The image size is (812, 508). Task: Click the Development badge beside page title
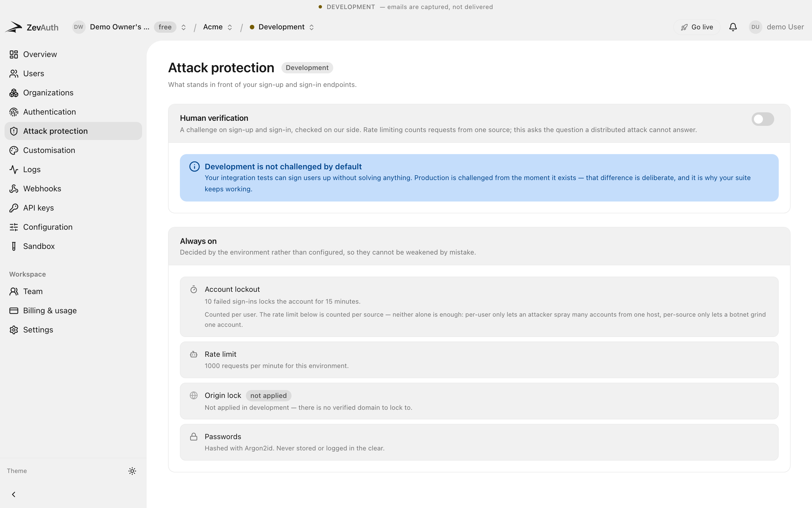tap(307, 67)
